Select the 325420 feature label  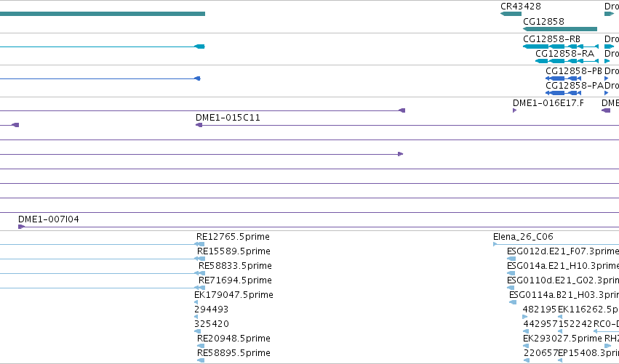211,324
